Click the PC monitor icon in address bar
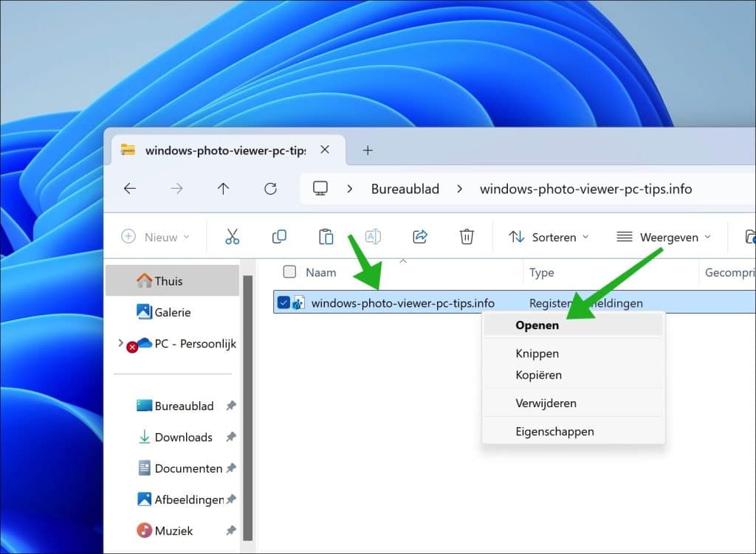The image size is (756, 554). [320, 188]
